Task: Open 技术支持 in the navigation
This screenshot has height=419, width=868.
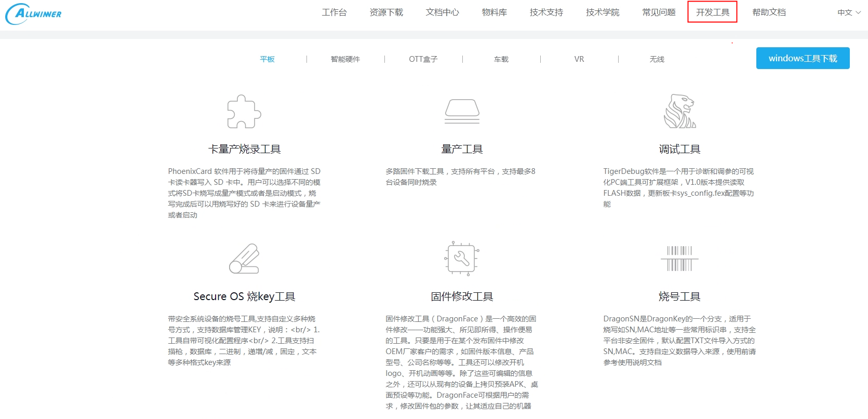Action: (546, 12)
